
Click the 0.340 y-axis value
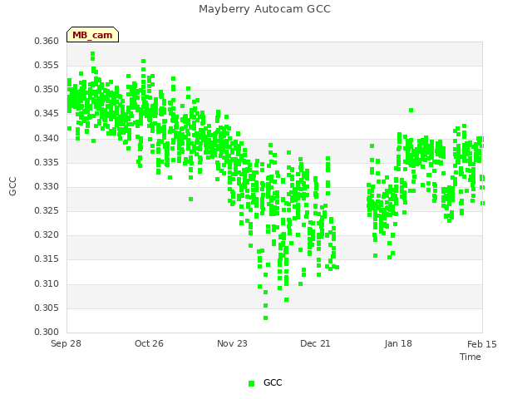click(47, 138)
